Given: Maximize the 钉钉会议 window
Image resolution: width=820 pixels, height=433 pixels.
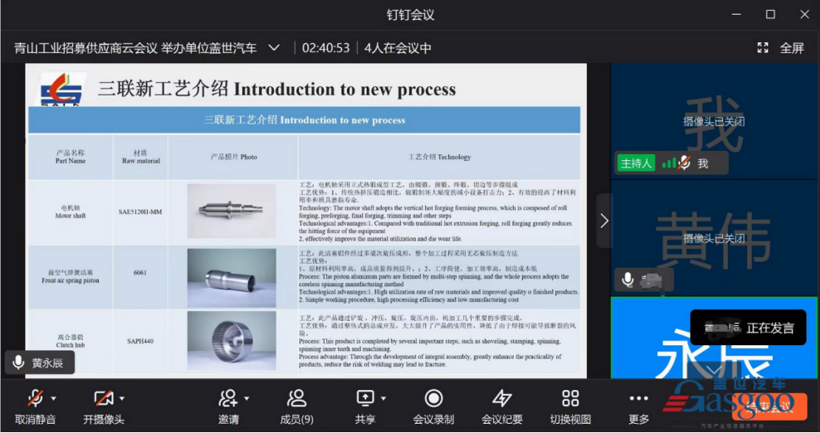Looking at the screenshot, I should pos(770,15).
